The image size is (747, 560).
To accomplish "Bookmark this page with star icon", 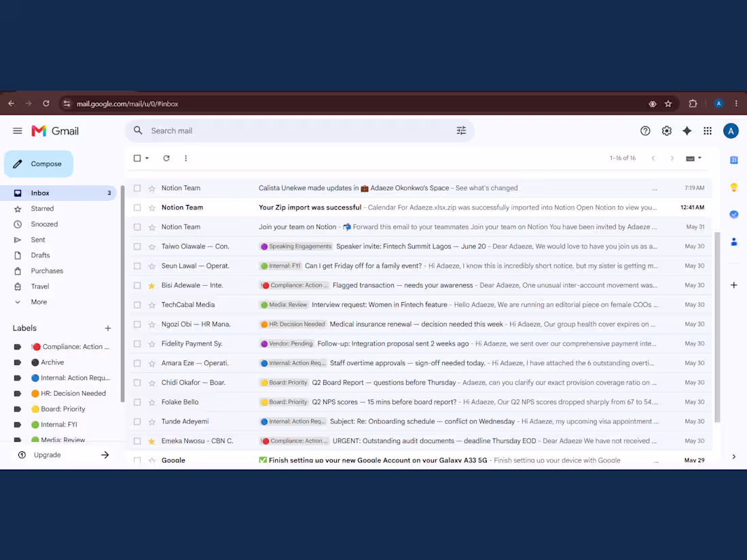I will pyautogui.click(x=668, y=104).
